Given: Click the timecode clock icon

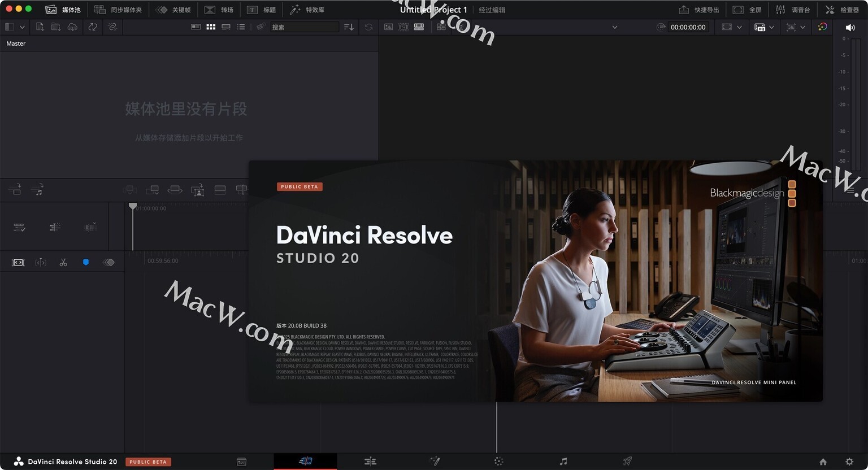Looking at the screenshot, I should pyautogui.click(x=661, y=27).
